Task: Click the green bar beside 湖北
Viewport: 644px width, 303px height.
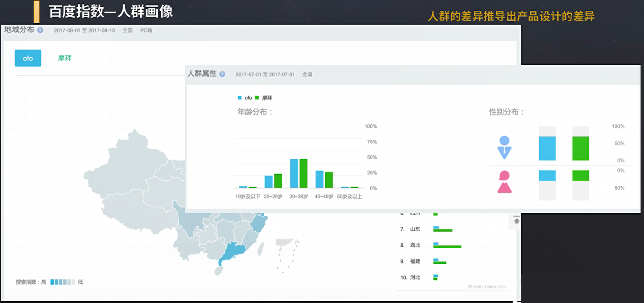Action: (x=447, y=247)
